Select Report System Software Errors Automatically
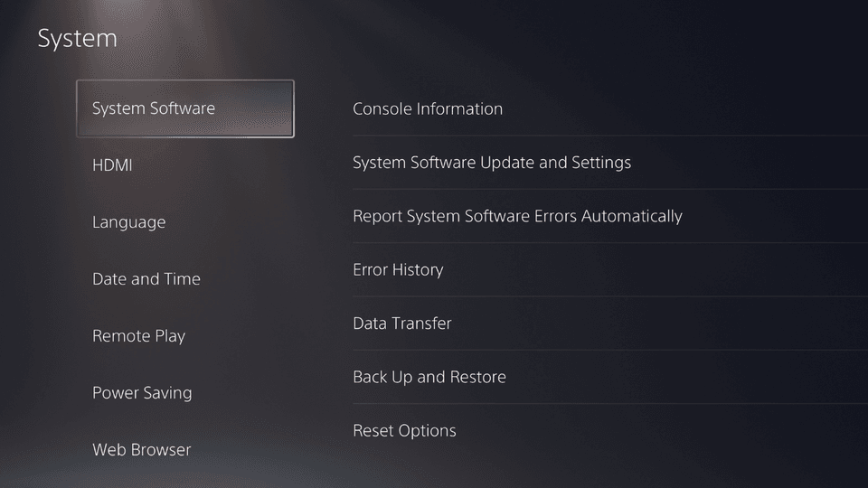The width and height of the screenshot is (868, 488). (610, 216)
